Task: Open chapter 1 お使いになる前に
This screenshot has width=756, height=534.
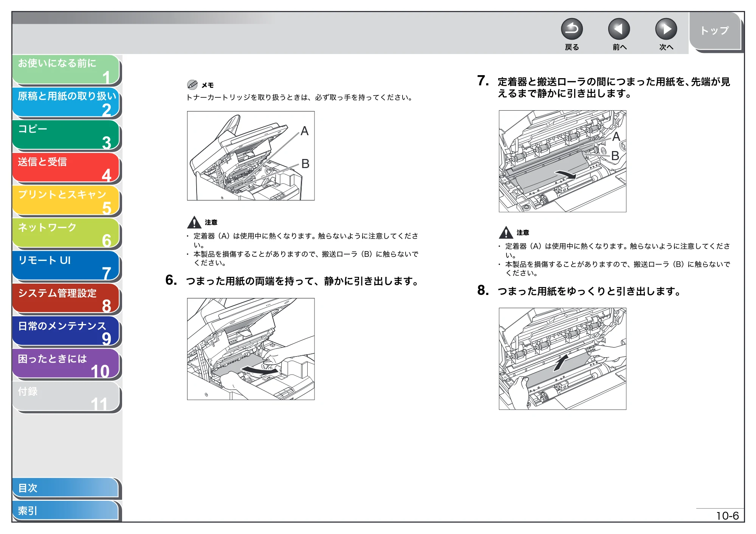Action: pos(66,70)
